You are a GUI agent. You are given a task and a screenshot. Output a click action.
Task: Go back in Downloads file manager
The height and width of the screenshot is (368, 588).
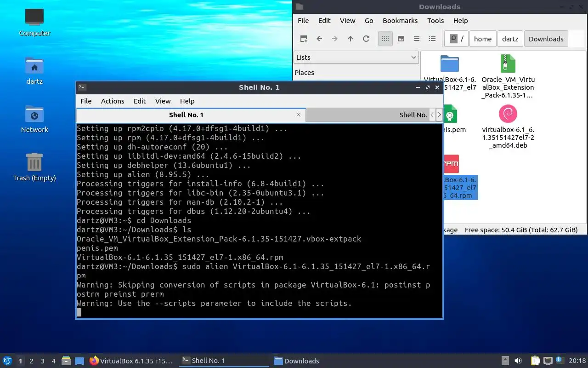(319, 39)
